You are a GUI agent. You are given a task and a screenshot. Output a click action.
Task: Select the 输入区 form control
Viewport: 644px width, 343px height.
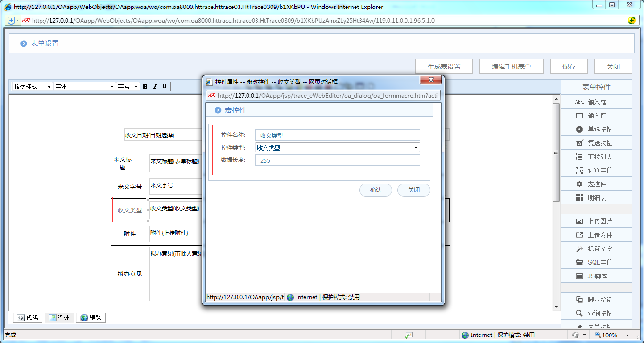pos(596,115)
